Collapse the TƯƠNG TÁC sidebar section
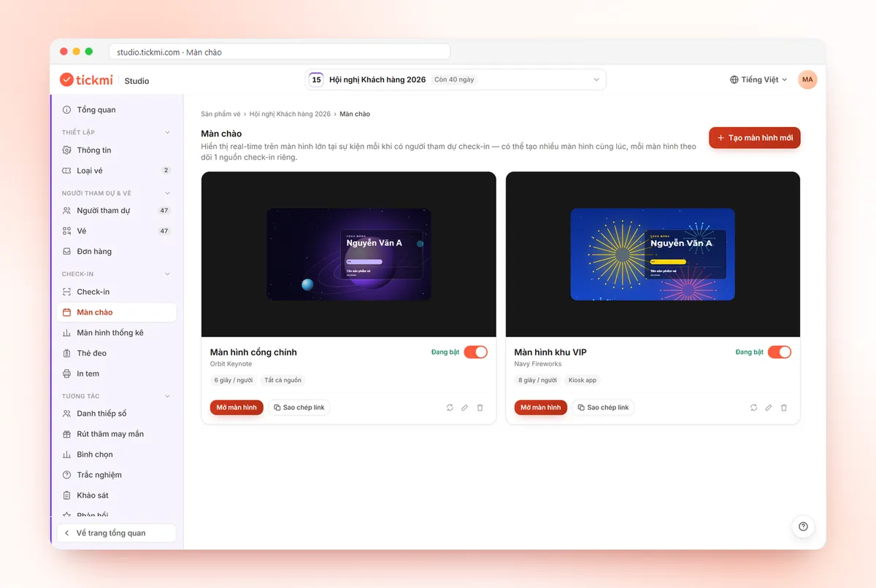Image resolution: width=876 pixels, height=588 pixels. (x=167, y=396)
